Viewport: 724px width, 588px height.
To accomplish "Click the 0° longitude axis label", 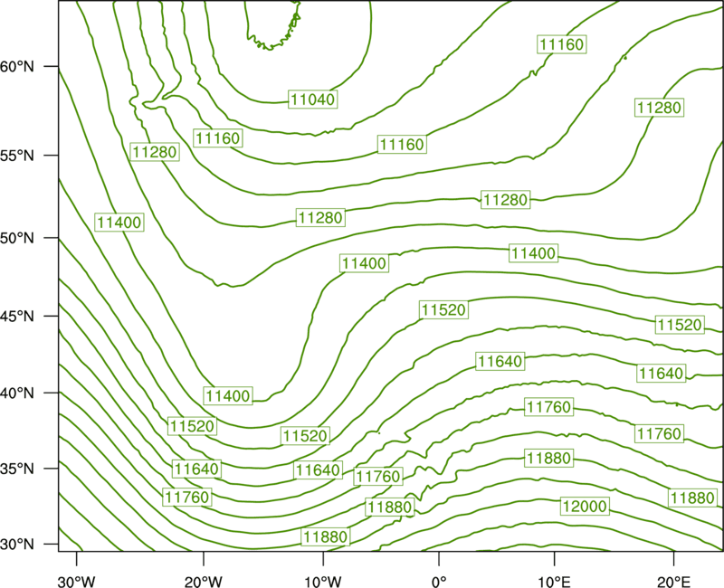I will (x=439, y=582).
